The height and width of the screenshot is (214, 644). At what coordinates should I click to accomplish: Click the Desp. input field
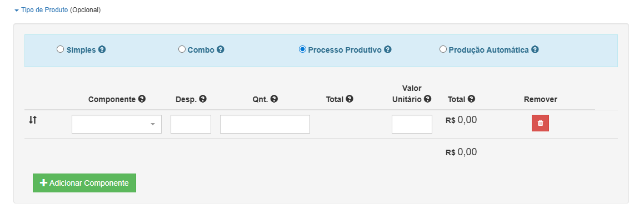(x=191, y=124)
